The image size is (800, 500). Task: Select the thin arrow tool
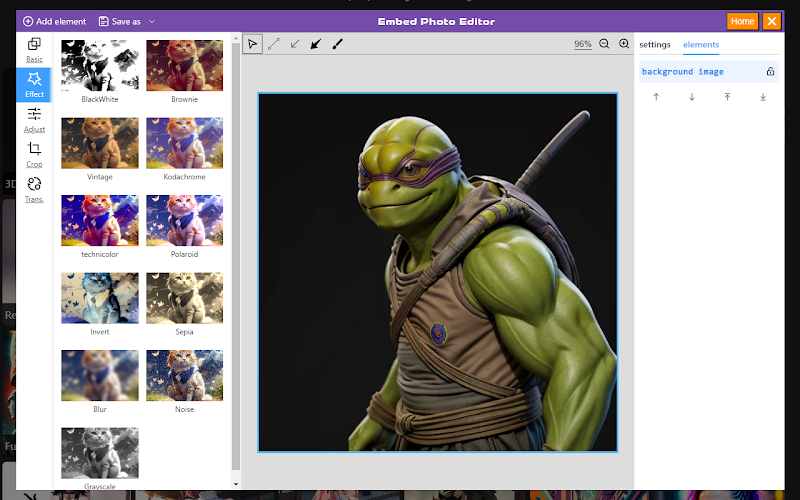point(295,44)
